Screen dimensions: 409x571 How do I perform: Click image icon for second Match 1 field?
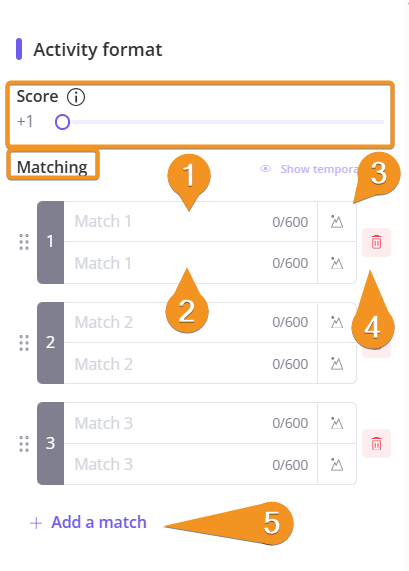[337, 263]
